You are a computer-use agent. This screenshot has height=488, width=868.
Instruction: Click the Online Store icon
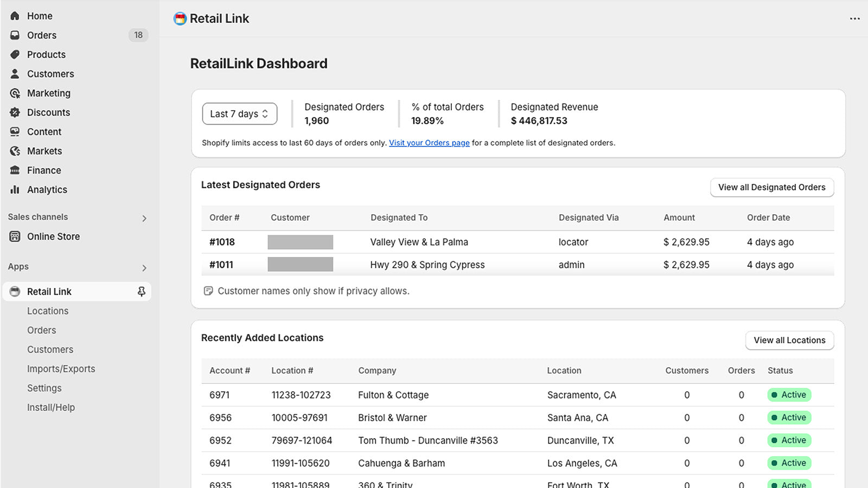(x=15, y=236)
